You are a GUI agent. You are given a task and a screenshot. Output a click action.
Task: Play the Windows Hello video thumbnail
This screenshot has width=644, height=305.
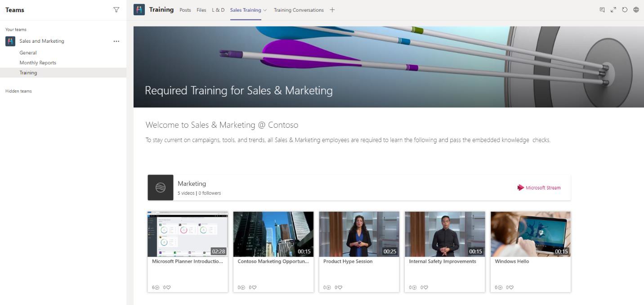point(531,234)
